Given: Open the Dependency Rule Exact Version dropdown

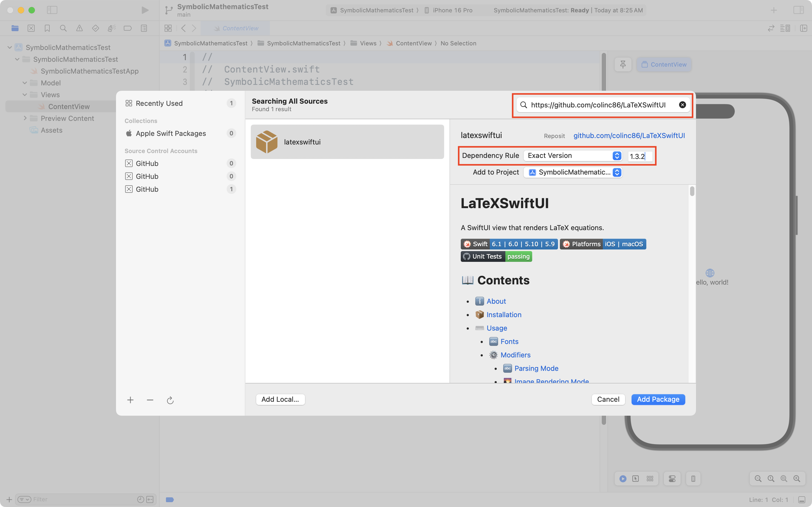Looking at the screenshot, I should (x=573, y=155).
